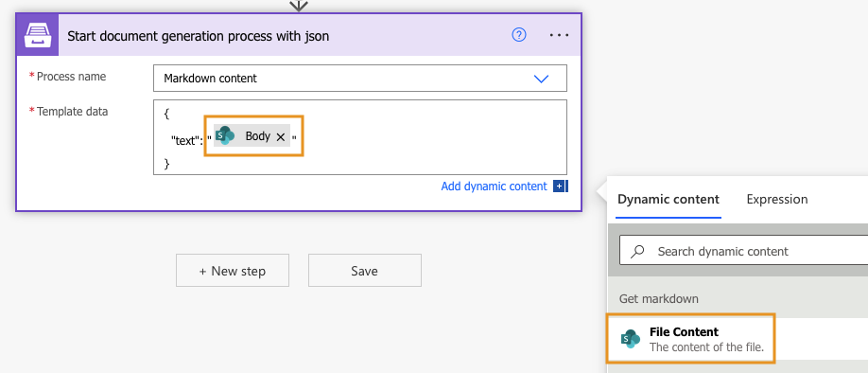Image resolution: width=868 pixels, height=373 pixels.
Task: Click the action title 'Start document generation process with json'
Action: [x=199, y=37]
